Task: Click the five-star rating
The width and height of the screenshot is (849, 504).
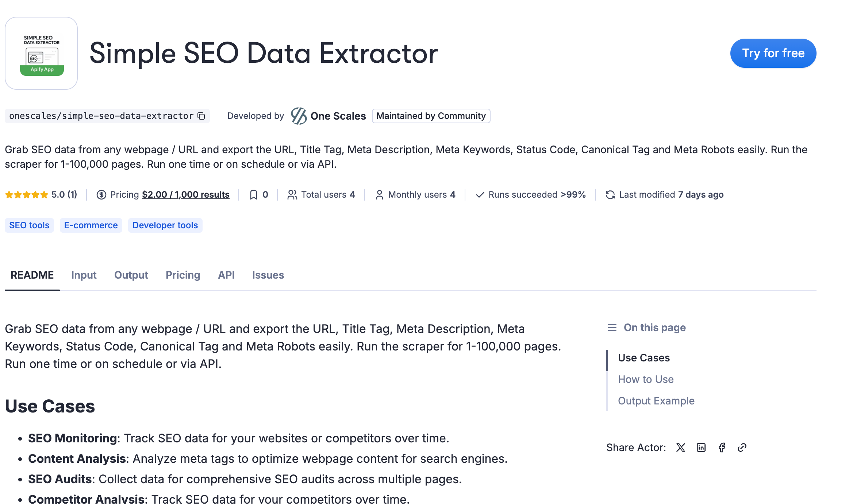Action: [27, 195]
